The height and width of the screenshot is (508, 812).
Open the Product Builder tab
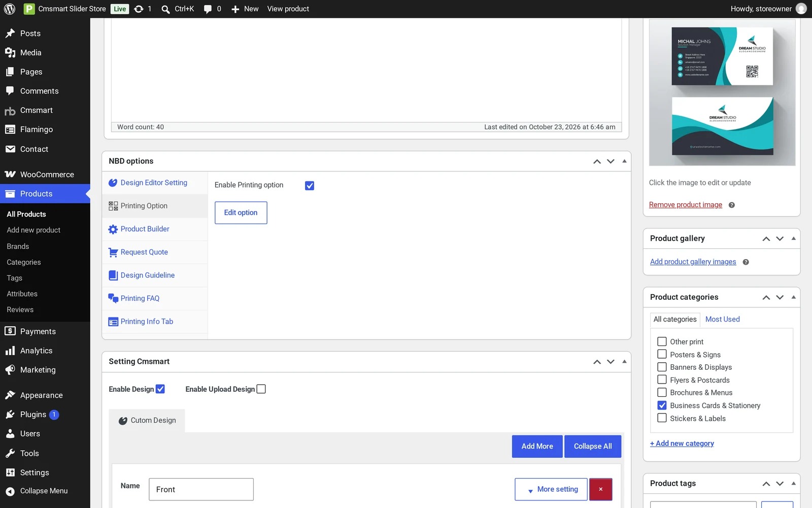(x=155, y=229)
